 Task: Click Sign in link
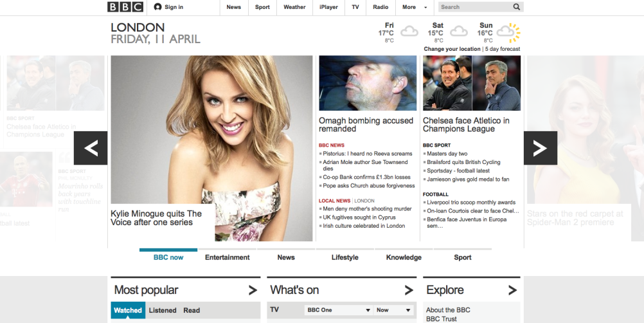(174, 7)
